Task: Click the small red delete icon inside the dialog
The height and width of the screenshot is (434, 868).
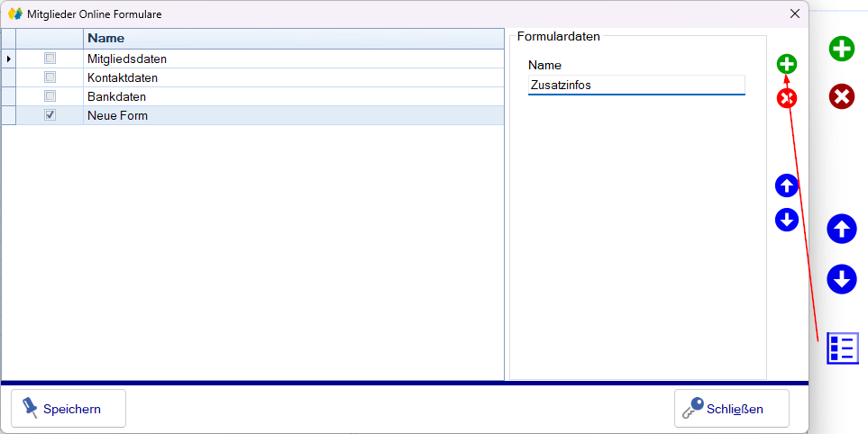Action: (x=787, y=98)
